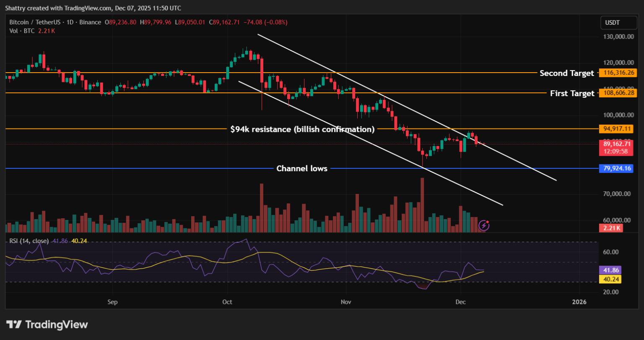
Task: Click the First Target text label
Action: [x=572, y=93]
